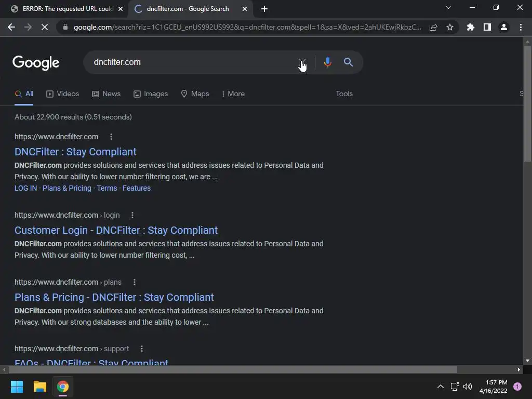The width and height of the screenshot is (532, 399).
Task: Close the ERROR requested URL tab
Action: 121,9
